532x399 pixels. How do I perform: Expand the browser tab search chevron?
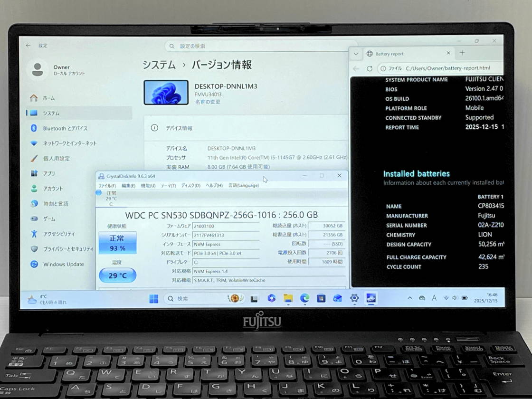356,54
